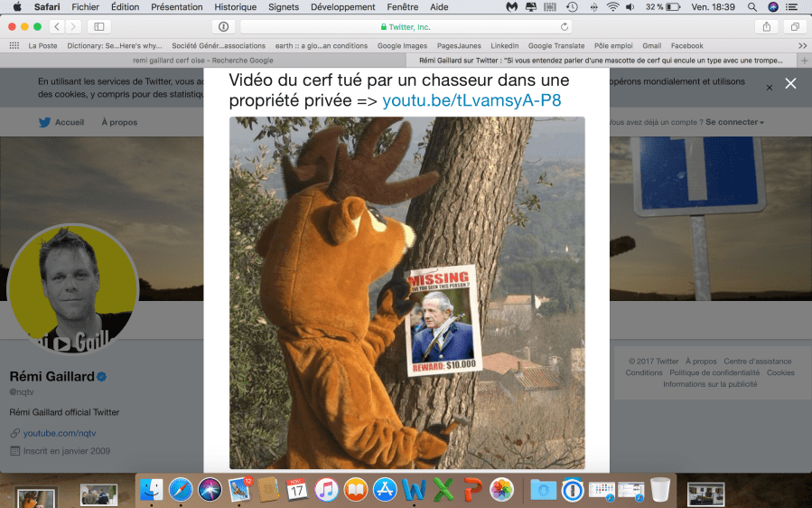Image resolution: width=812 pixels, height=508 pixels.
Task: Reload the page using the refresh icon
Action: (x=565, y=27)
